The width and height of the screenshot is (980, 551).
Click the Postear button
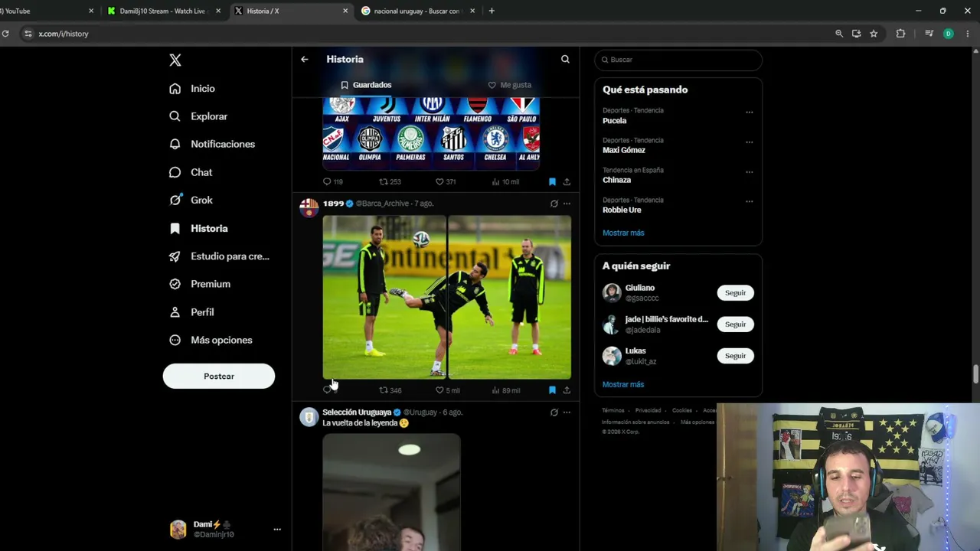tap(219, 376)
